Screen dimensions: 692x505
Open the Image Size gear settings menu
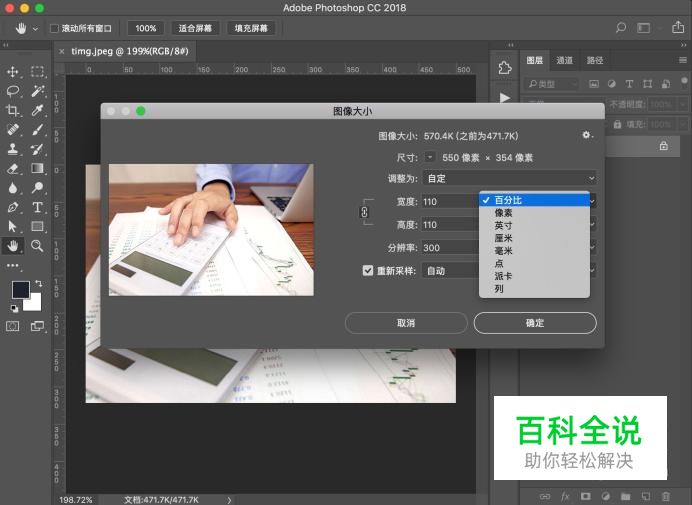[587, 135]
